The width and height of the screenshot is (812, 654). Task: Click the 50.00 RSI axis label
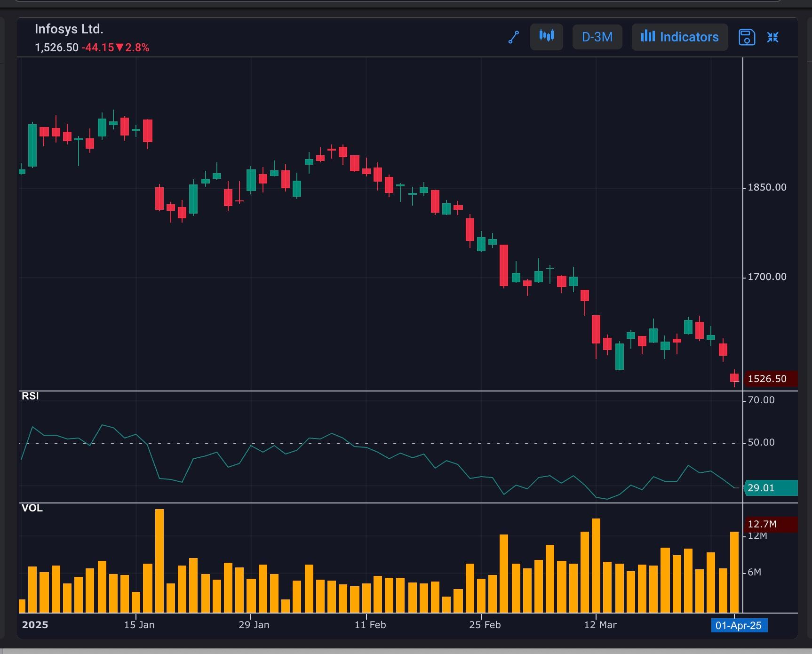click(x=761, y=442)
